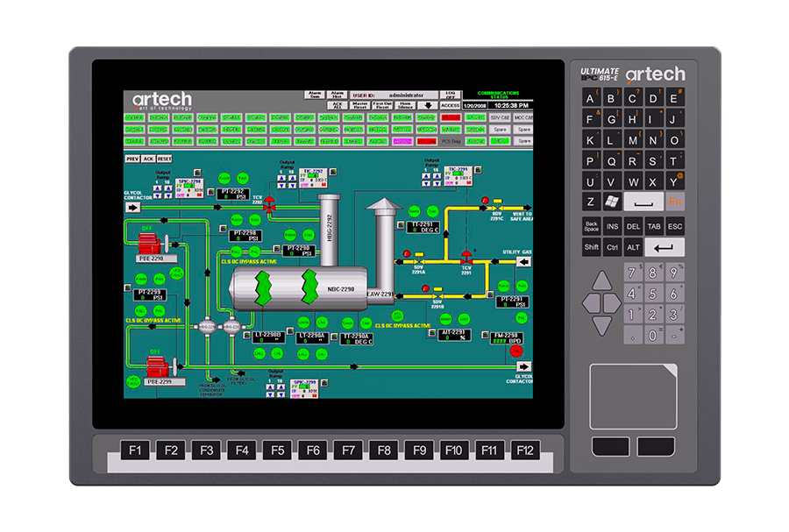The height and width of the screenshot is (532, 789).
Task: Open the SDV C&E screen tab
Action: 500,117
